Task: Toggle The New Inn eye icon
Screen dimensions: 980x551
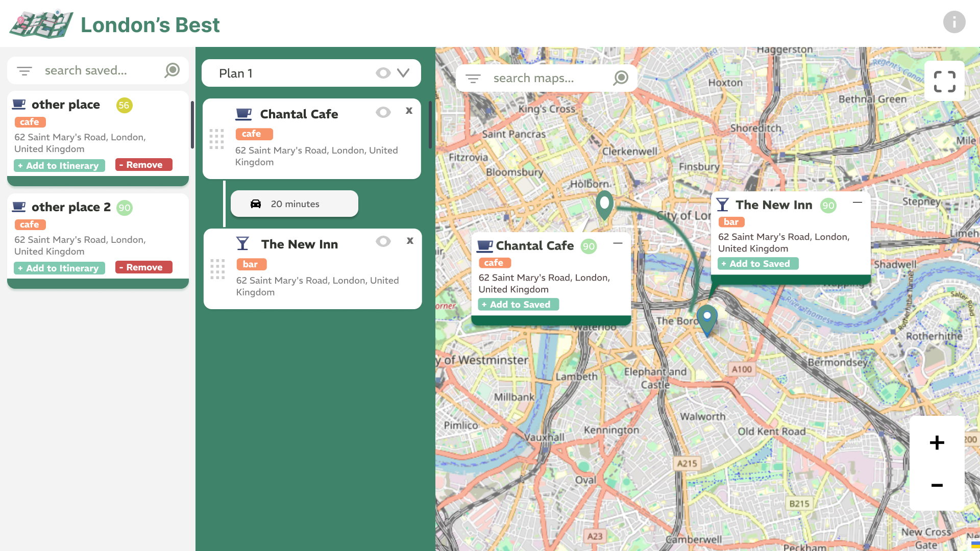Action: (x=383, y=241)
